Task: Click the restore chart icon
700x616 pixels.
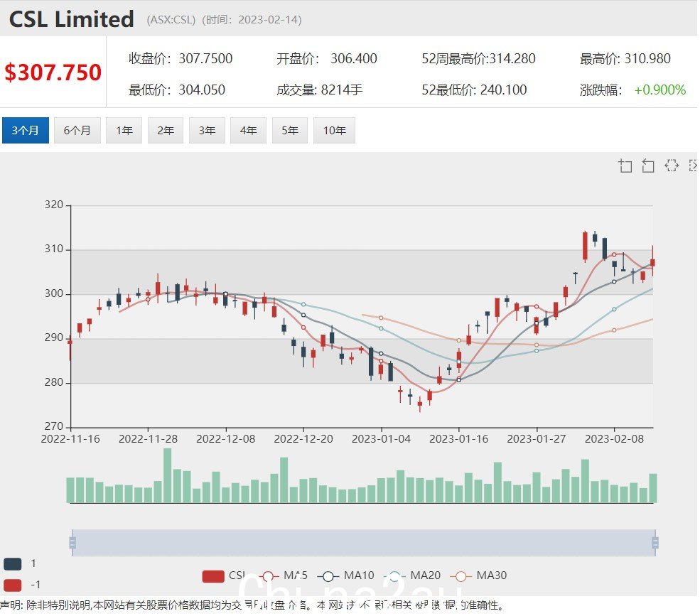Action: (x=672, y=166)
